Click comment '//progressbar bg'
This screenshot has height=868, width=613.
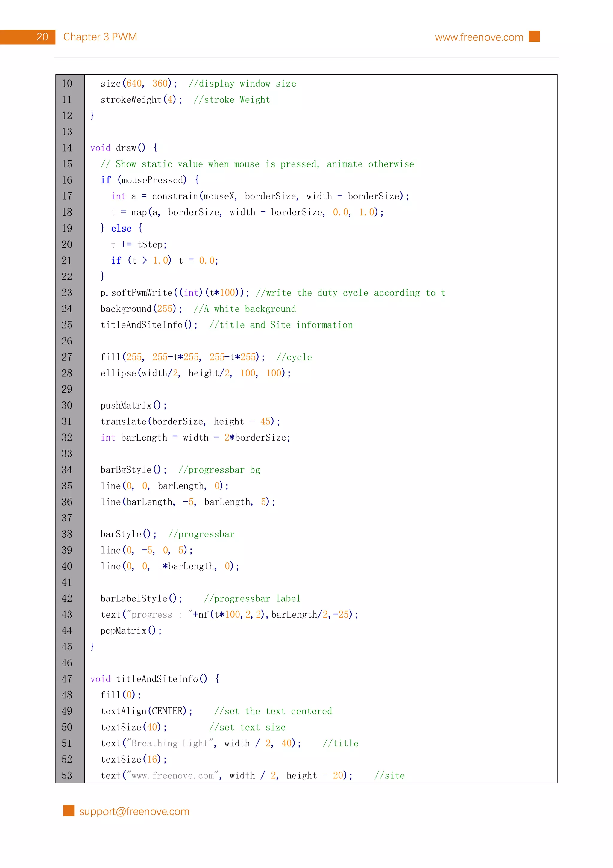coord(219,470)
